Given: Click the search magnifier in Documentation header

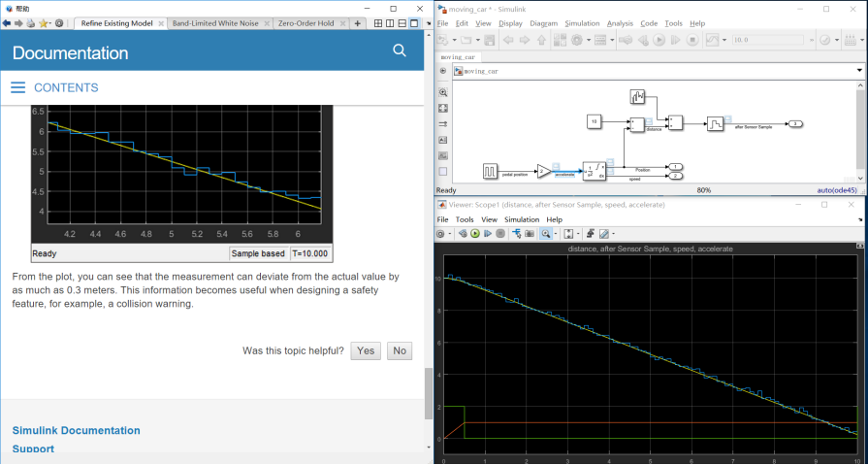Looking at the screenshot, I should [x=399, y=51].
